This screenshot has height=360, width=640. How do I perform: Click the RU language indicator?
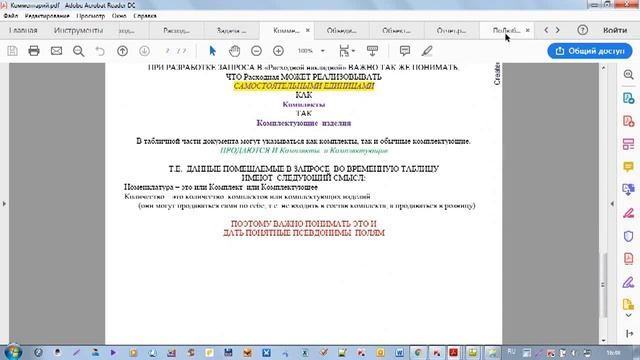coord(511,351)
